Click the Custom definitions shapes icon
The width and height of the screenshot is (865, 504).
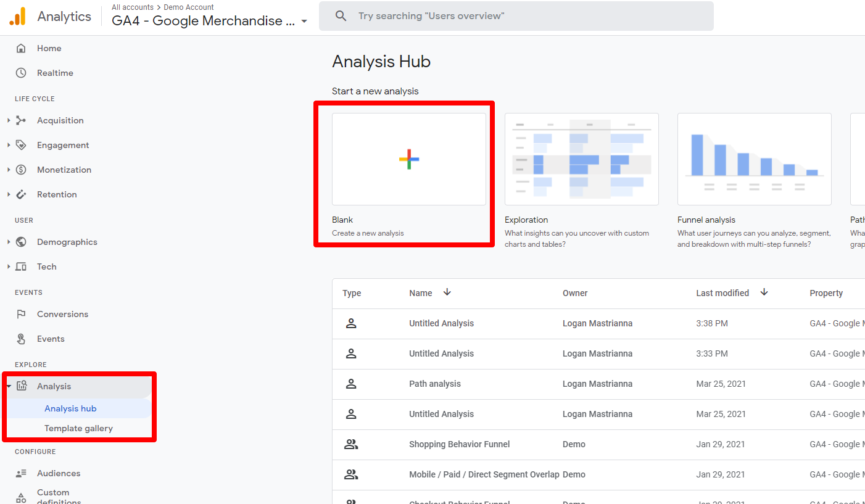[21, 497]
